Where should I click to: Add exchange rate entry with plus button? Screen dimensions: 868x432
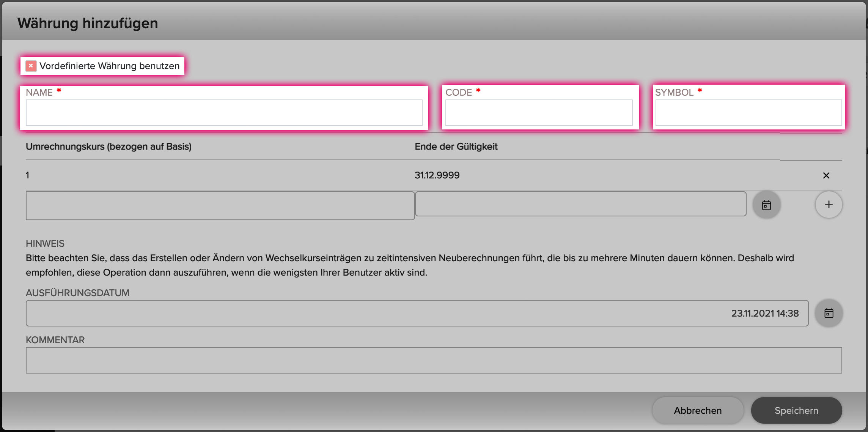pyautogui.click(x=829, y=205)
